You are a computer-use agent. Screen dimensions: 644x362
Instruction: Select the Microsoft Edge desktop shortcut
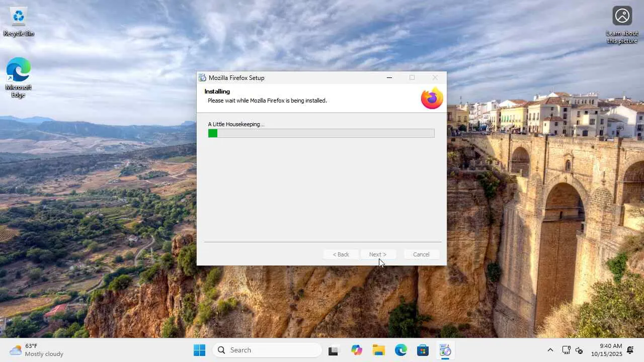[19, 77]
